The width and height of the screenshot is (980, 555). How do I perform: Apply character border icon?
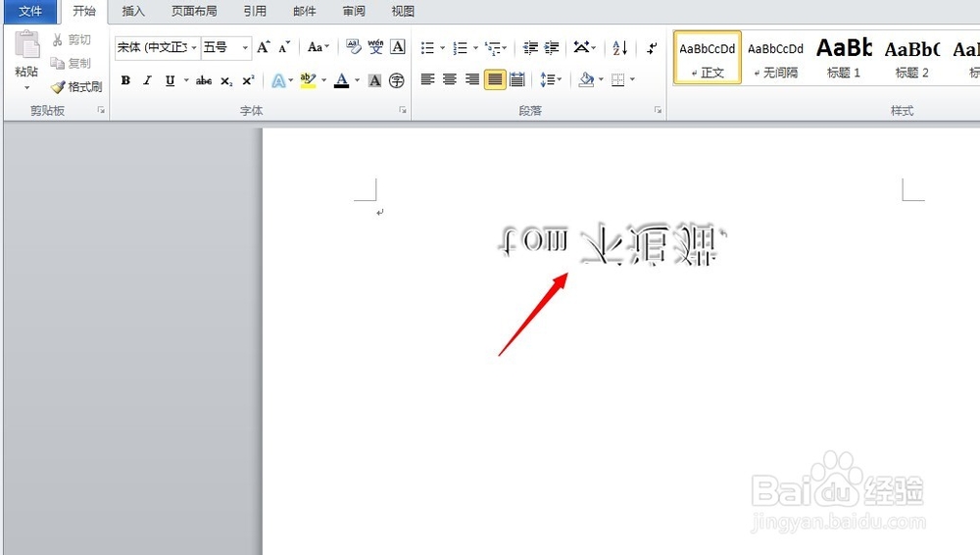pyautogui.click(x=398, y=46)
